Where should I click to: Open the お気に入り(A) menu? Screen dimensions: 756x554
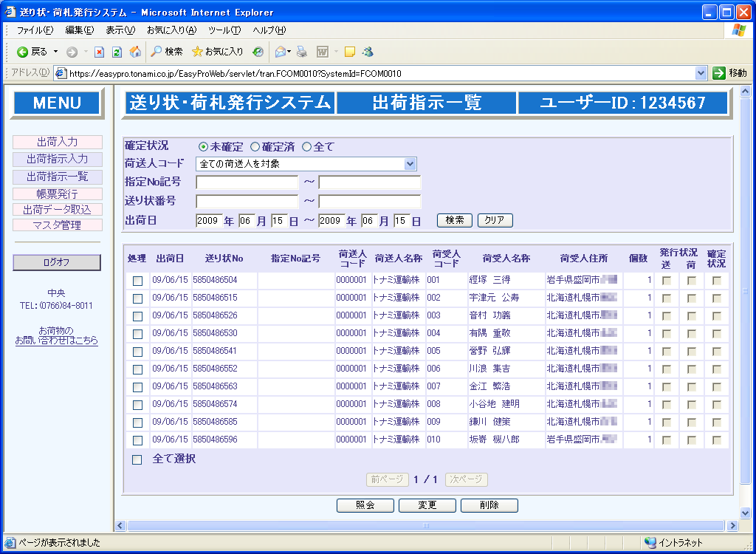[171, 30]
